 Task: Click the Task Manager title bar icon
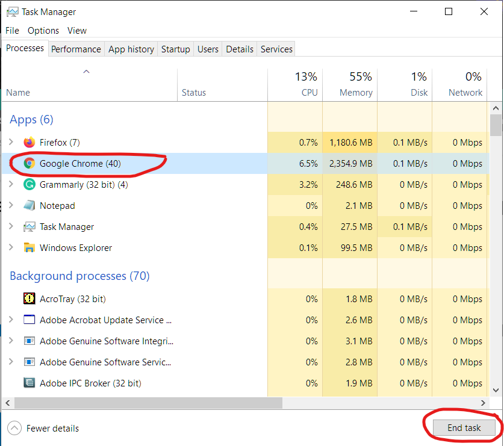(x=12, y=12)
